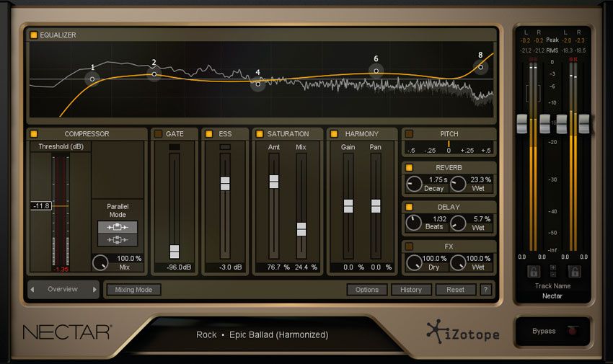Click the Gate threshold slider handle
The height and width of the screenshot is (364, 613).
click(x=175, y=252)
